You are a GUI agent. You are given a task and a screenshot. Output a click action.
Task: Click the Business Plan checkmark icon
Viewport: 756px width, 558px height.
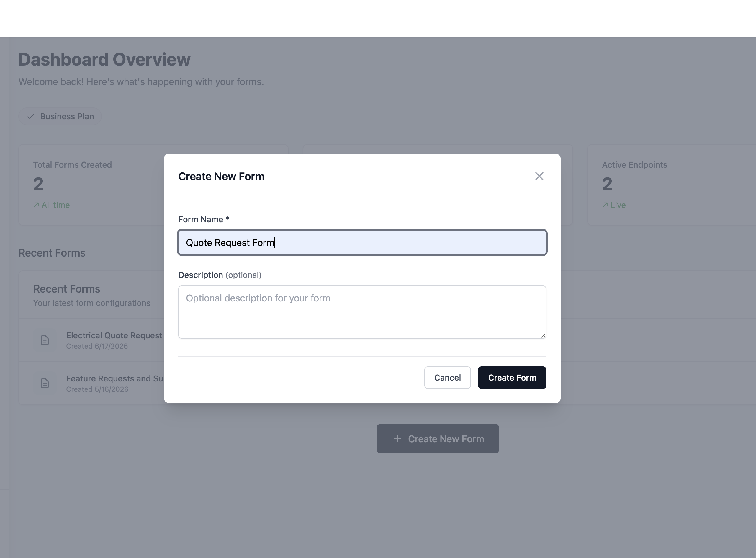(31, 117)
